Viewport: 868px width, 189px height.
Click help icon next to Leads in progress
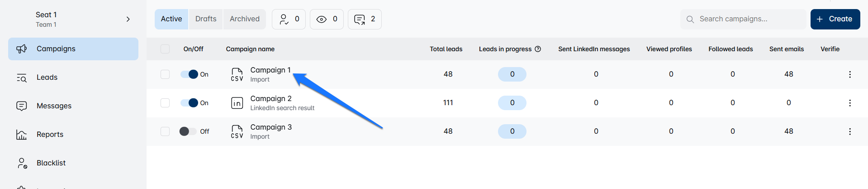click(x=538, y=49)
